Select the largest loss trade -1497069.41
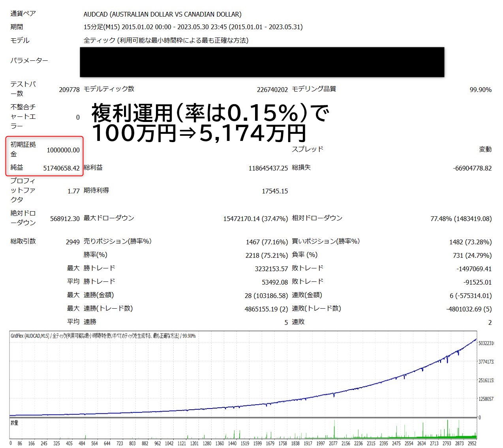This screenshot has width=503, height=448. 474,269
